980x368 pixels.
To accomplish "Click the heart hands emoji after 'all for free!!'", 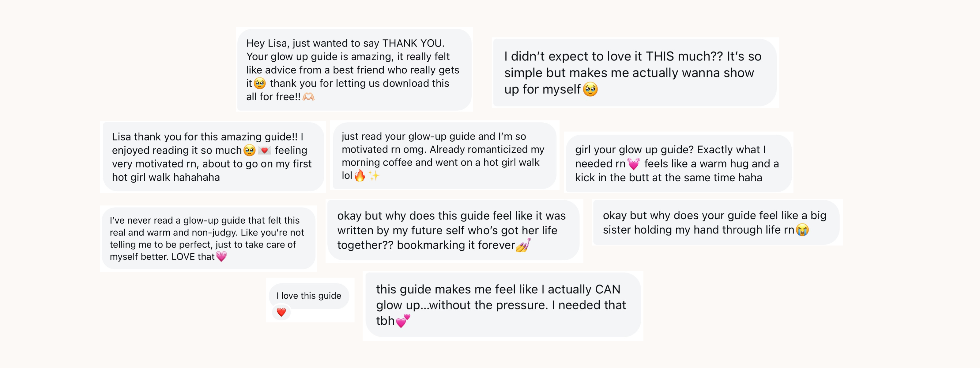I will [308, 97].
